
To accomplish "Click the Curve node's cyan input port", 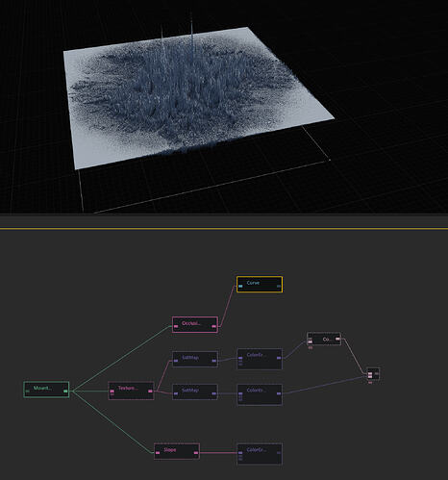I will (240, 286).
